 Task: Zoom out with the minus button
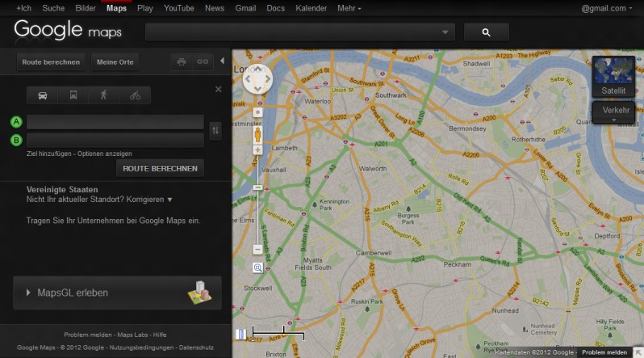coord(257,250)
